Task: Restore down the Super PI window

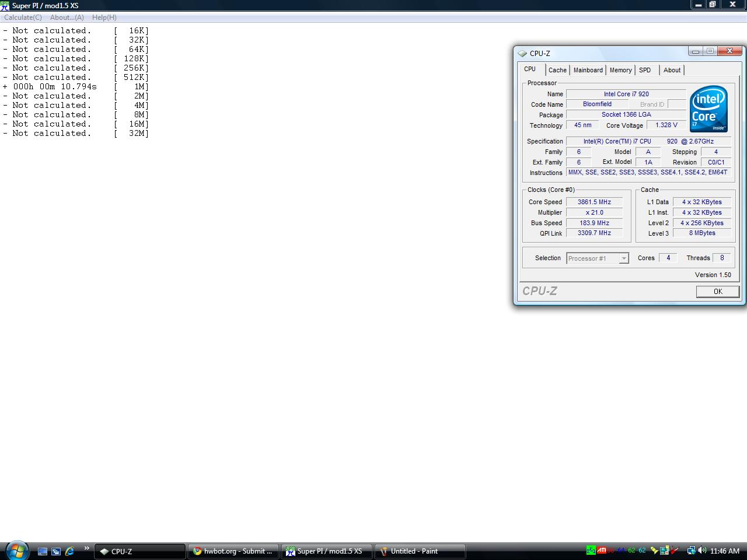Action: tap(713, 5)
